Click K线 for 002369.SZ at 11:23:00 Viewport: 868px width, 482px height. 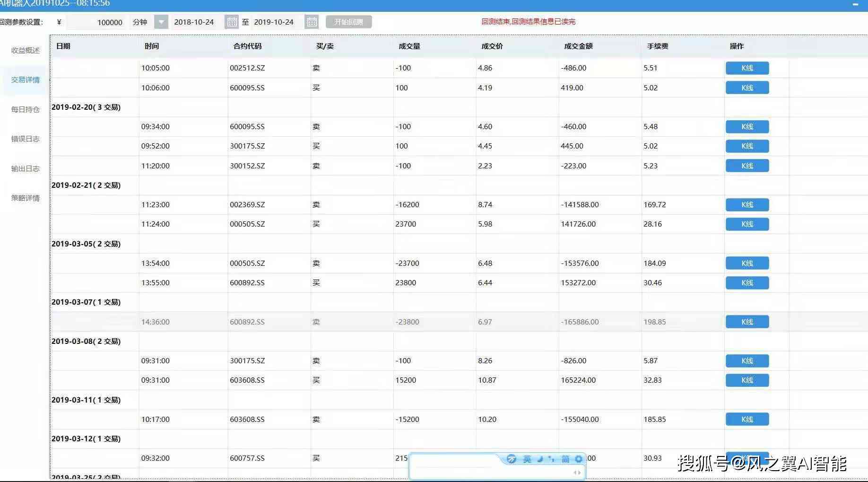[747, 205]
